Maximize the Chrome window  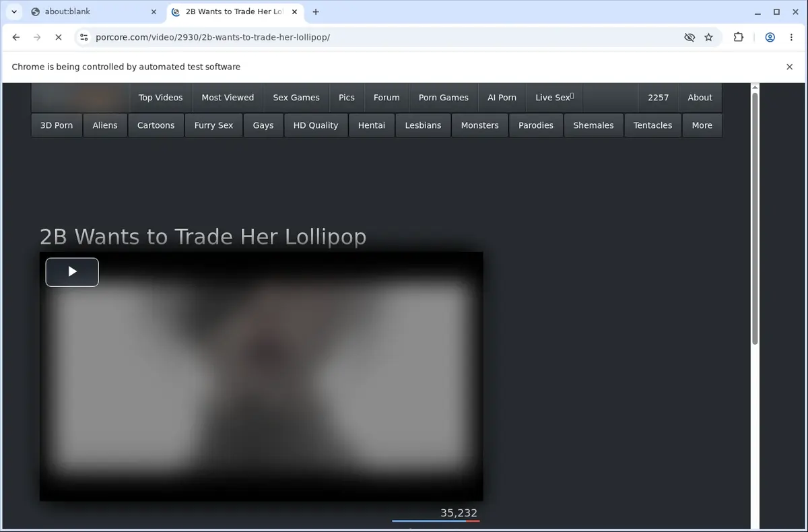click(776, 11)
